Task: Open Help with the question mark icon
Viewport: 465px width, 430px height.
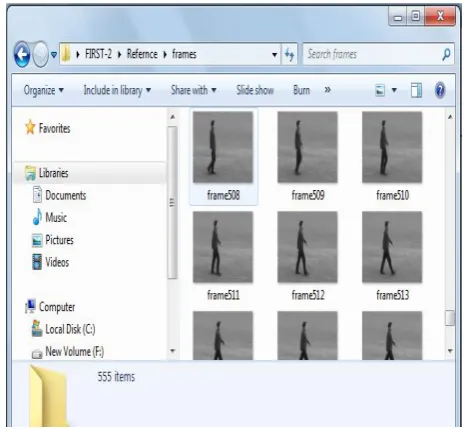Action: tap(440, 90)
